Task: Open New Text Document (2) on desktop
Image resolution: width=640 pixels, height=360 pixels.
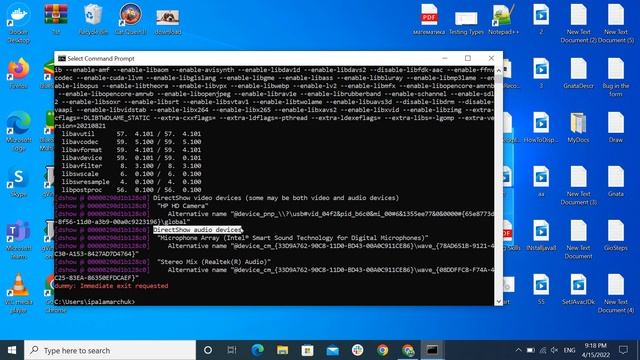Action: tap(578, 24)
